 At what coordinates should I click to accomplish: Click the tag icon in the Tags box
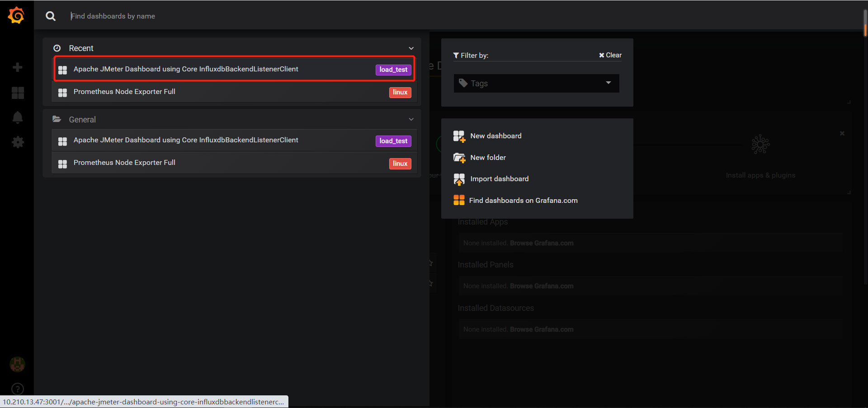[x=463, y=83]
